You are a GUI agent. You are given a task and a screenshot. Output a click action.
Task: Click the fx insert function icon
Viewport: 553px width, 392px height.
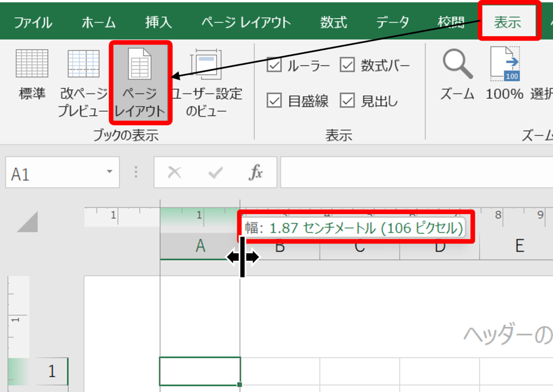click(x=256, y=173)
